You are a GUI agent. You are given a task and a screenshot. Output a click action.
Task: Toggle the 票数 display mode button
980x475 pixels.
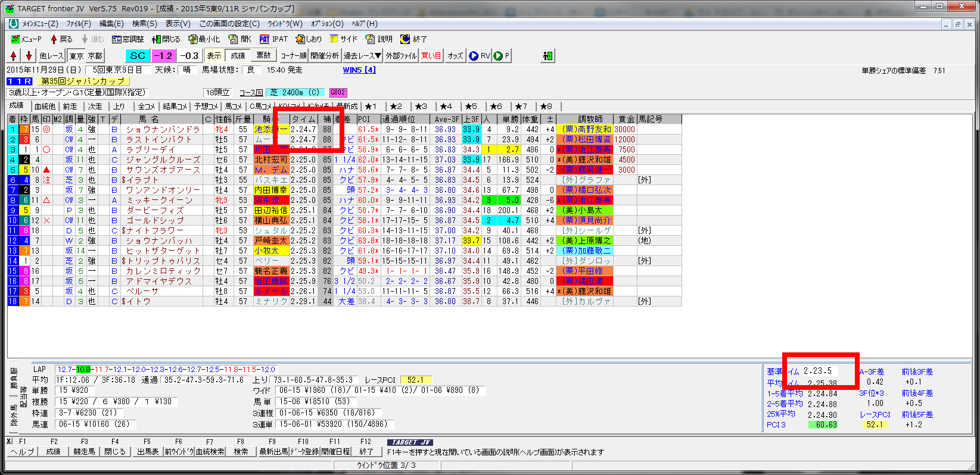pyautogui.click(x=263, y=56)
